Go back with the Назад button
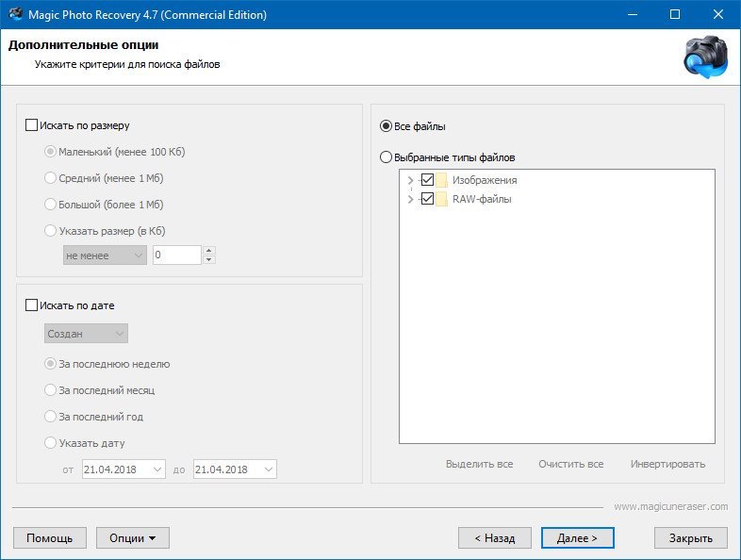Image resolution: width=741 pixels, height=560 pixels. (495, 537)
